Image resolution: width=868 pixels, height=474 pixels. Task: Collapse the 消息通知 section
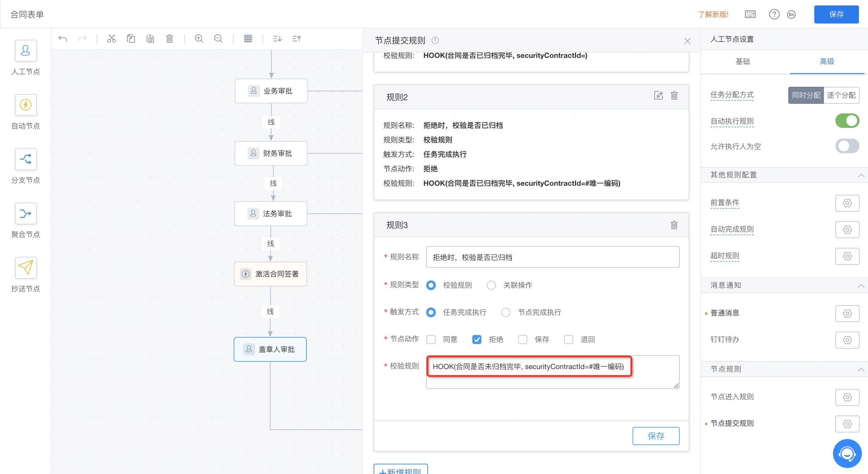861,286
